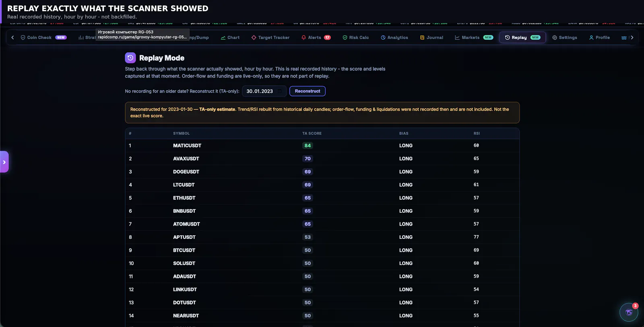Click the nav bar right scroll arrow

pos(632,37)
